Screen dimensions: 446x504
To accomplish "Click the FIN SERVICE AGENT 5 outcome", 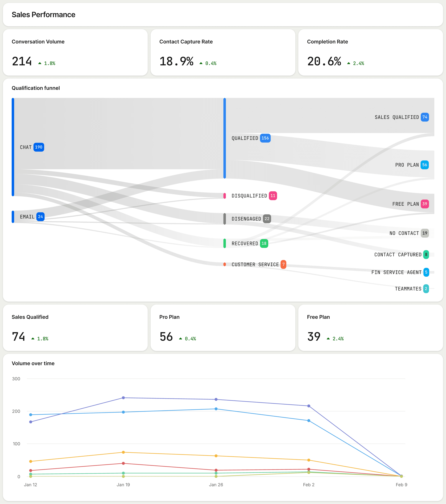I will pyautogui.click(x=400, y=272).
